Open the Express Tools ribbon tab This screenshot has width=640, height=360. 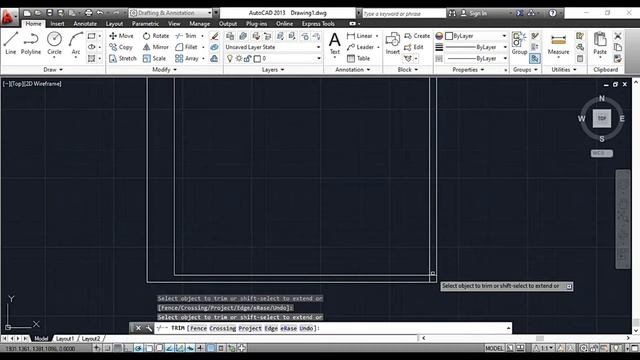318,24
